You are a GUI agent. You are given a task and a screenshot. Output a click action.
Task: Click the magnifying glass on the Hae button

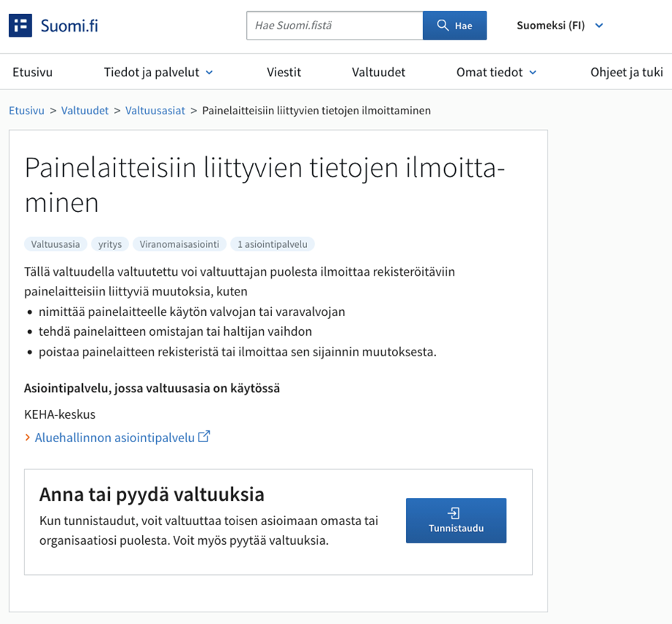click(443, 24)
